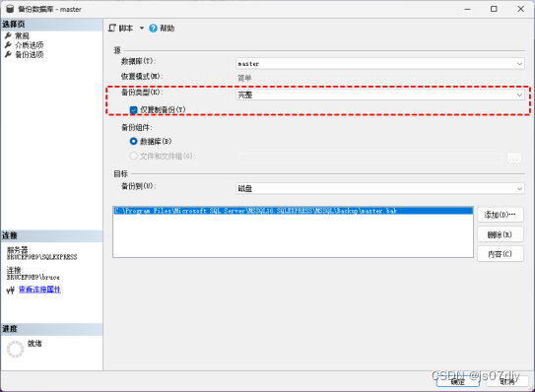Select the master.bak backup path row
The image size is (535, 392).
293,211
